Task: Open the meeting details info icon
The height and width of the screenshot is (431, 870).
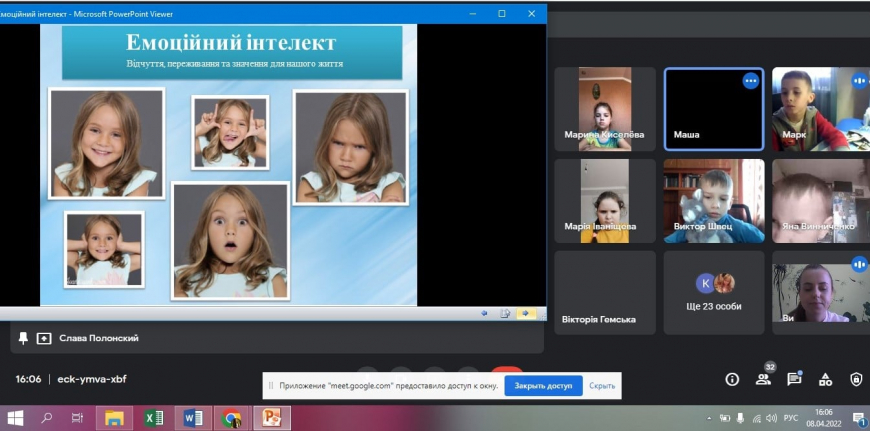Action: pos(732,380)
